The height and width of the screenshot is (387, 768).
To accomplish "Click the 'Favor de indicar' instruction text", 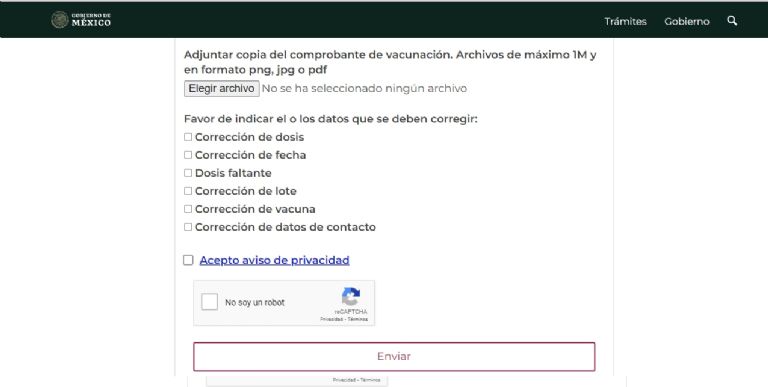I will (x=331, y=119).
